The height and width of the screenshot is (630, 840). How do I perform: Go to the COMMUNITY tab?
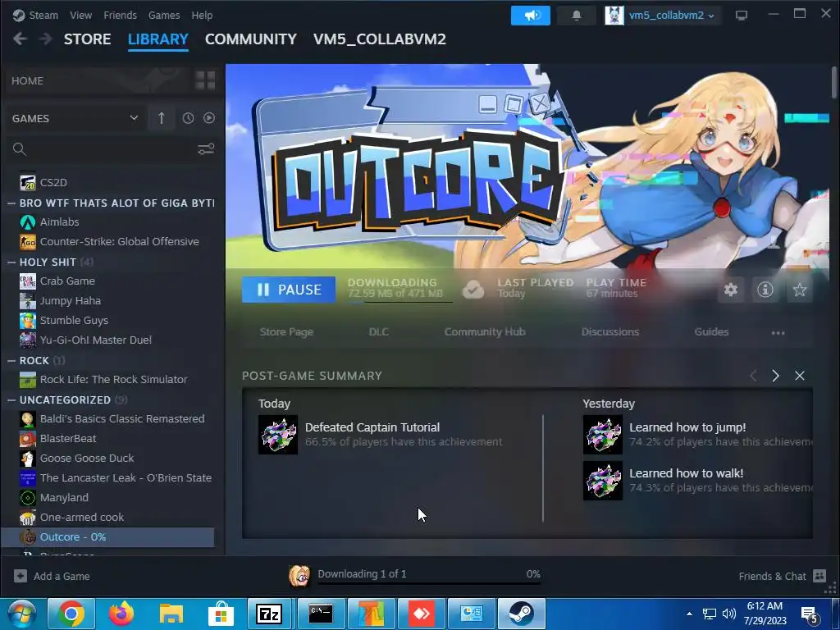(251, 39)
